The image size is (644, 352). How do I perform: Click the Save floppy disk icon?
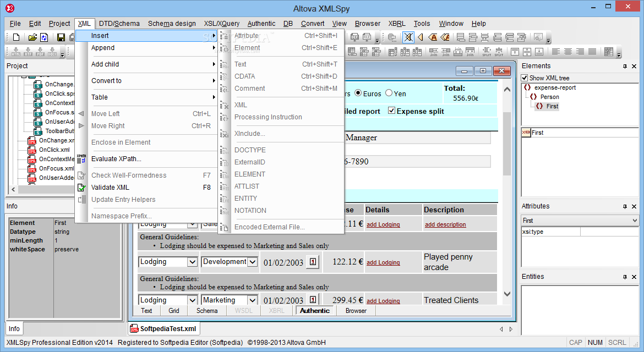[61, 37]
